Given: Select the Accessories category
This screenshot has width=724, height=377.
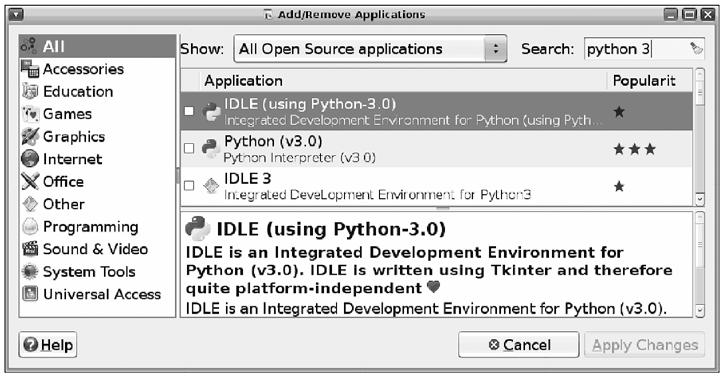Looking at the screenshot, I should pyautogui.click(x=97, y=69).
